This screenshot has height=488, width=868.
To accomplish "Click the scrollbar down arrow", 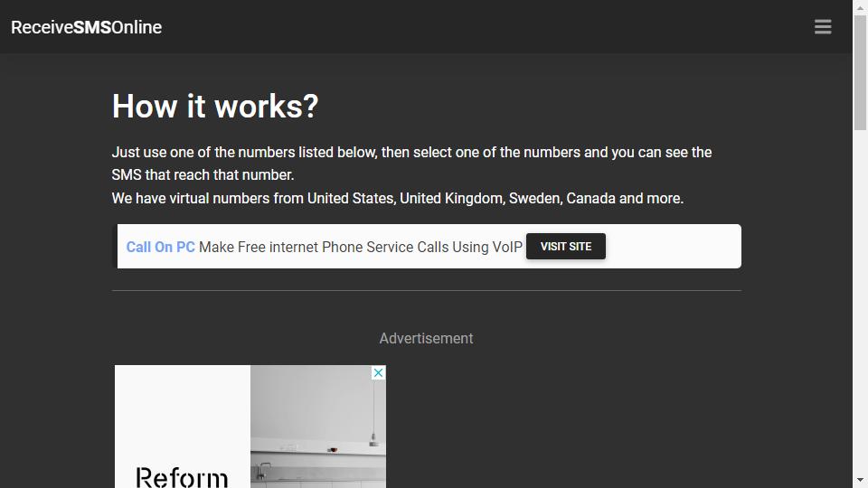I will (x=860, y=481).
